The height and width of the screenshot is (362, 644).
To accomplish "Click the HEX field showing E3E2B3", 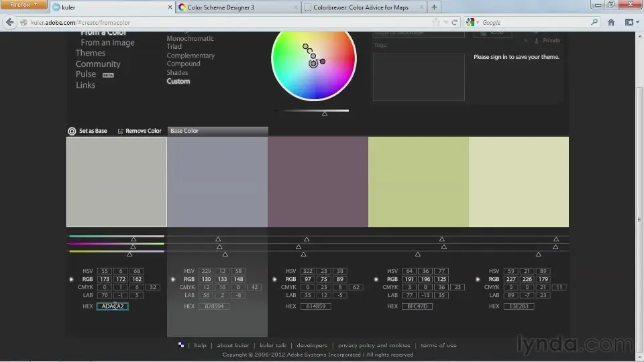I will (519, 306).
